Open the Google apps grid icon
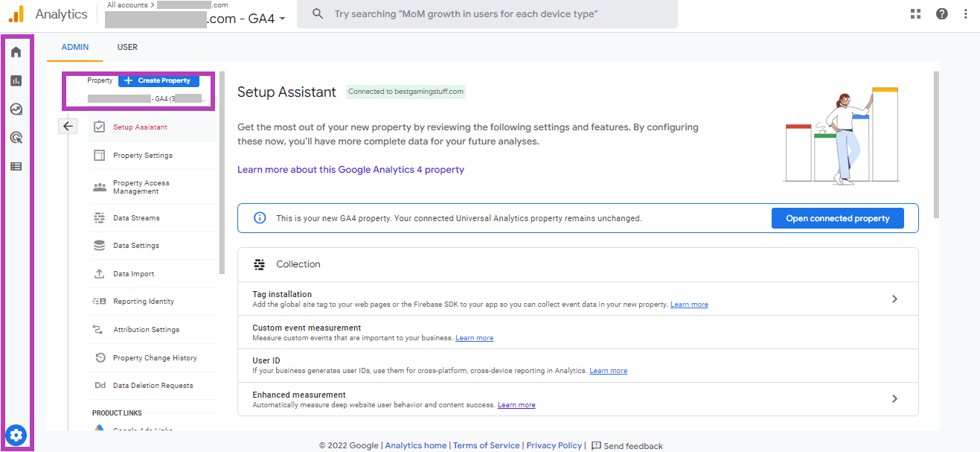The height and width of the screenshot is (452, 980). [x=915, y=13]
